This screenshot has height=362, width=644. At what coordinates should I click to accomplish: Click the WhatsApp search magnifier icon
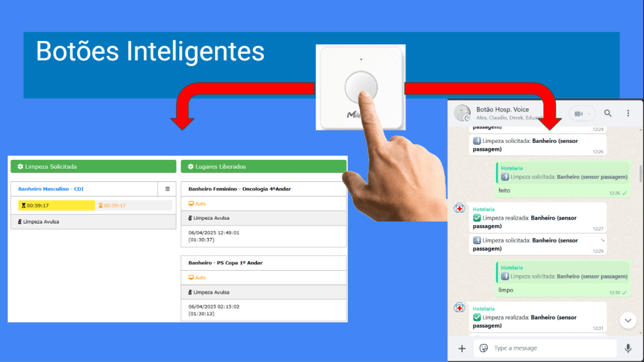(608, 113)
